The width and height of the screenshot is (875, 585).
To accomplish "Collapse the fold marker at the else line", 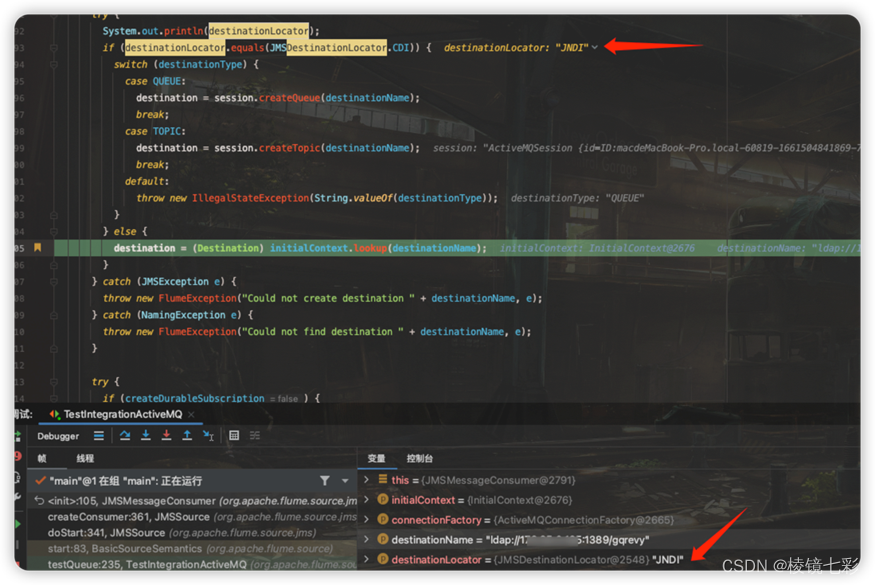I will 54,231.
